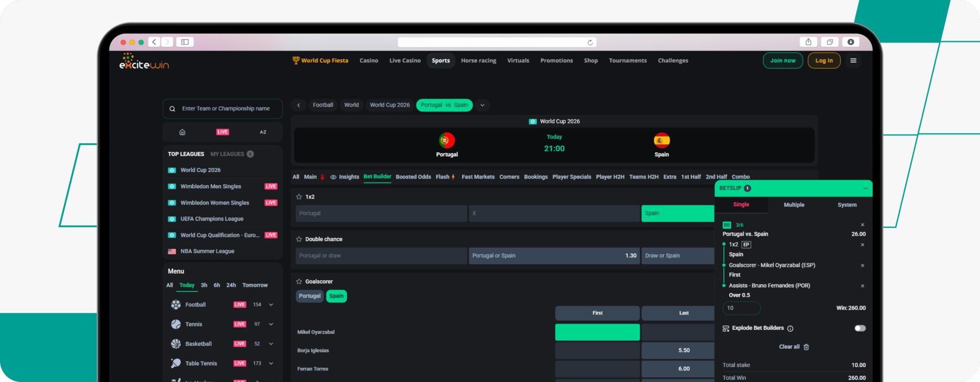Click betslip stake input field

(x=741, y=308)
